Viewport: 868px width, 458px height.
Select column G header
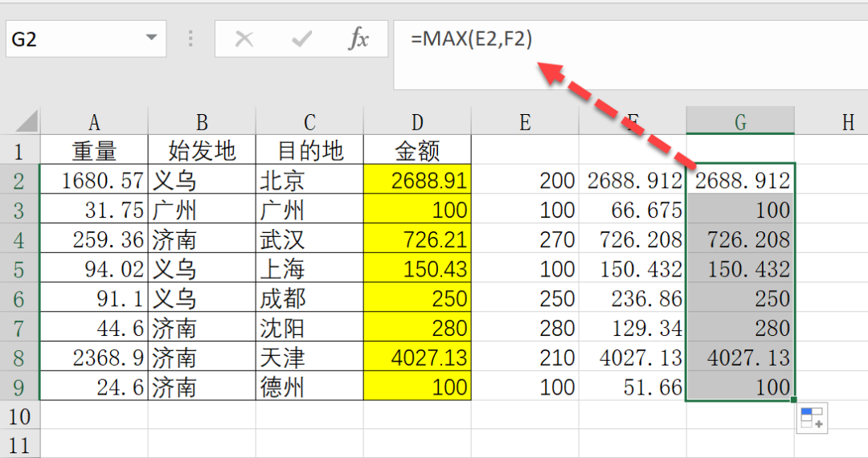[x=740, y=121]
